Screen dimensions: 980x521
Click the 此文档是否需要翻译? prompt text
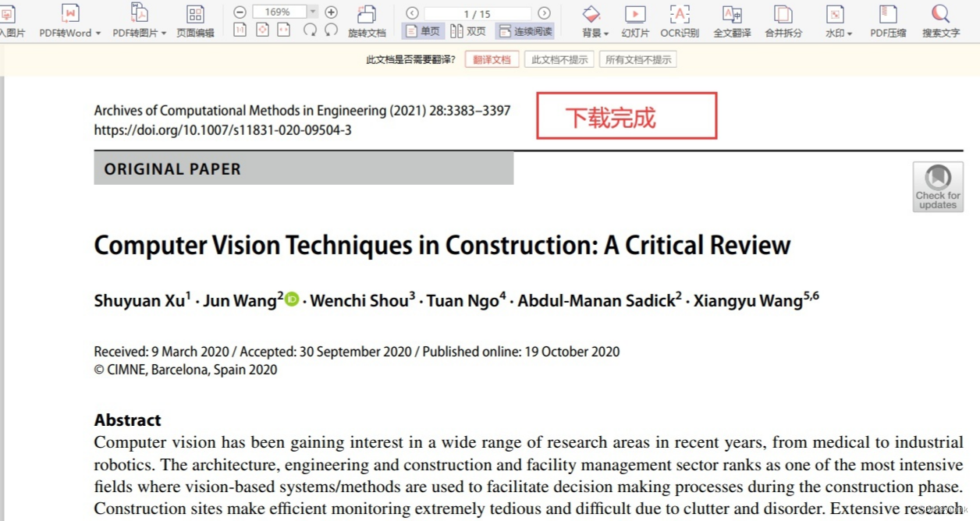click(410, 60)
